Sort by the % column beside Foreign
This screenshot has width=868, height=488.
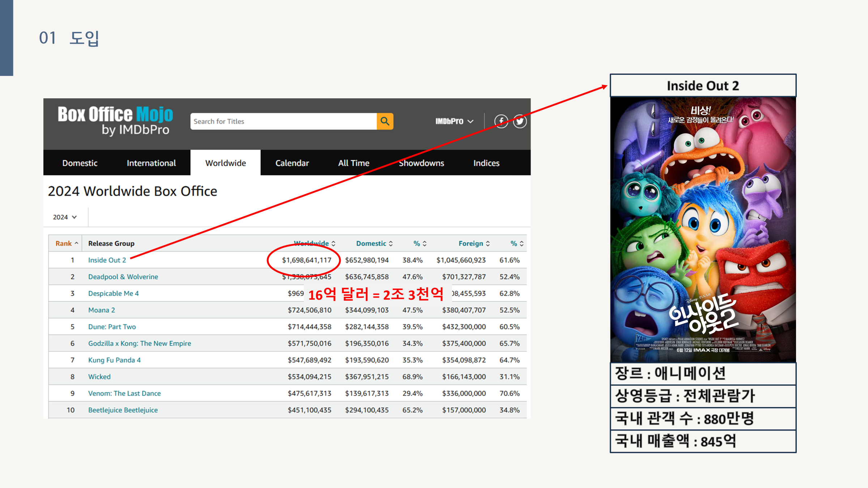(517, 243)
